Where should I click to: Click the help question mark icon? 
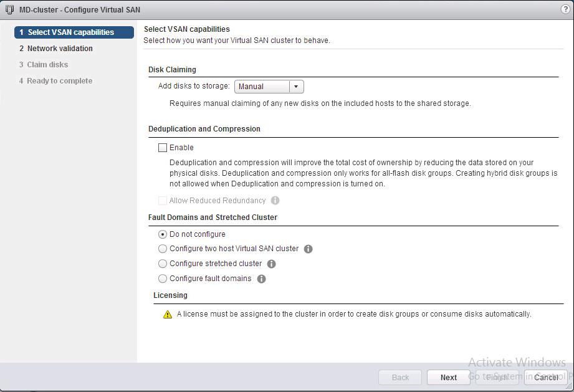pyautogui.click(x=565, y=9)
